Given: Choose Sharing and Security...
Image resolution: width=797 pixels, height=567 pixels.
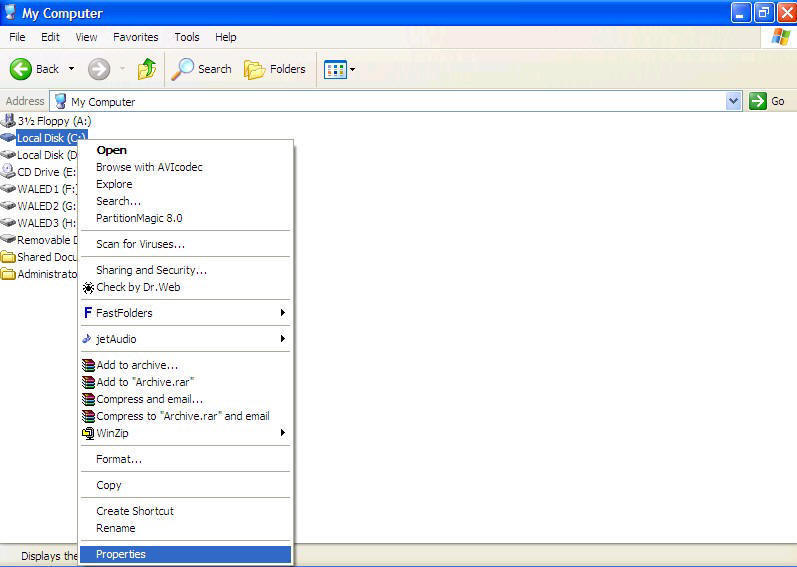Looking at the screenshot, I should coord(186,270).
